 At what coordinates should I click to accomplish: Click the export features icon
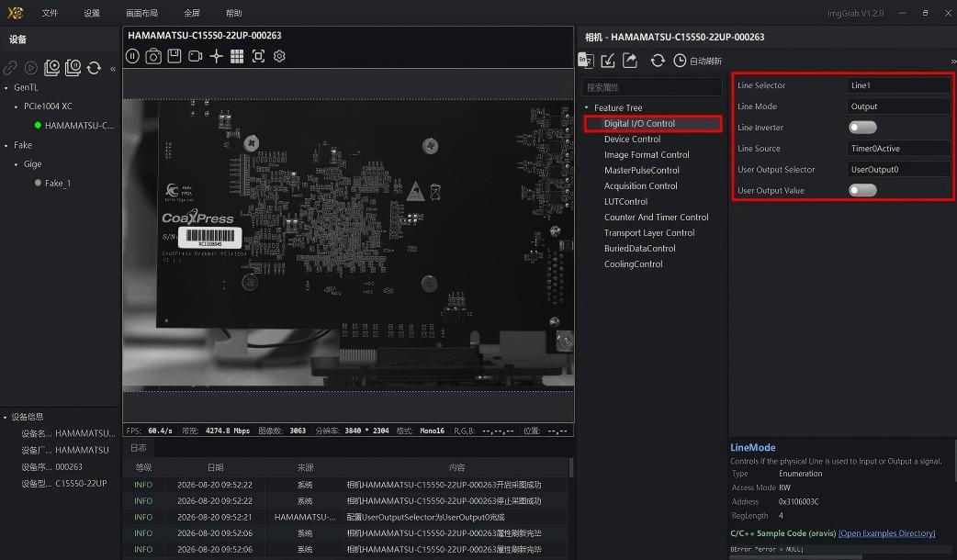[x=630, y=60]
